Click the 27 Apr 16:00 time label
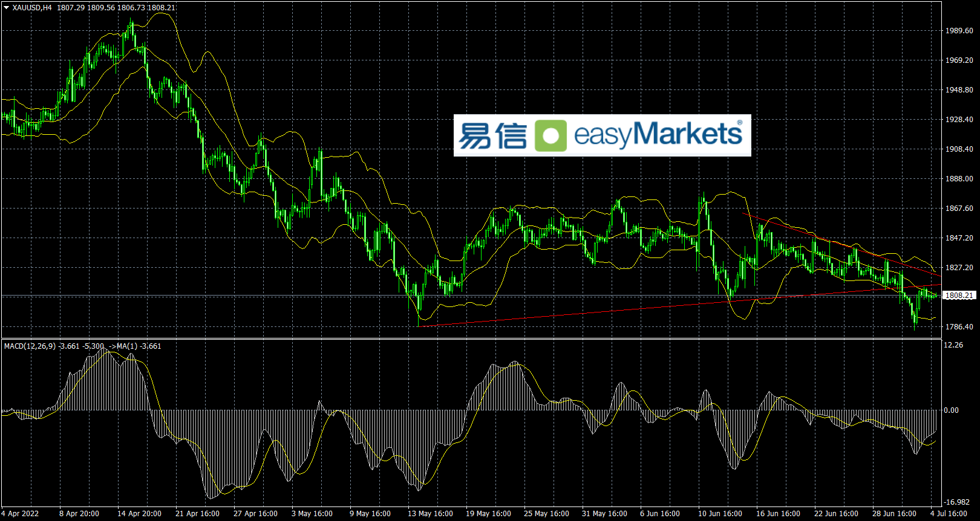 [255, 514]
